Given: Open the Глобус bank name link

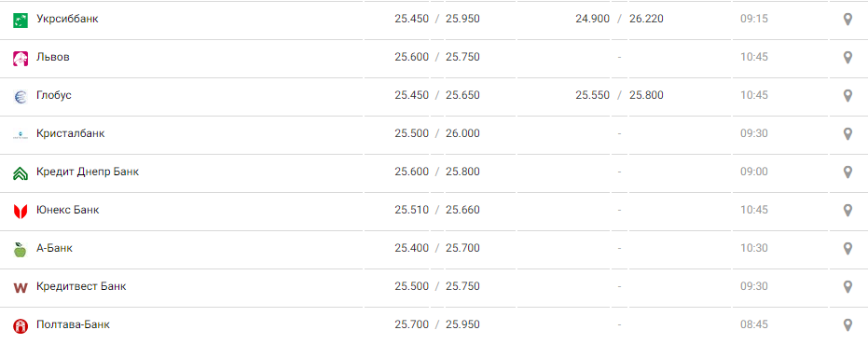Looking at the screenshot, I should pyautogui.click(x=54, y=95).
